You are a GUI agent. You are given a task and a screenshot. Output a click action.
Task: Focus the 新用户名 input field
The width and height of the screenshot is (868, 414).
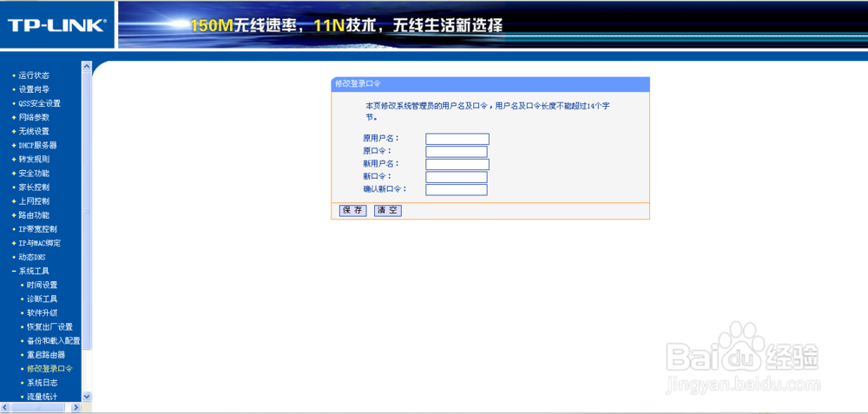pyautogui.click(x=457, y=164)
